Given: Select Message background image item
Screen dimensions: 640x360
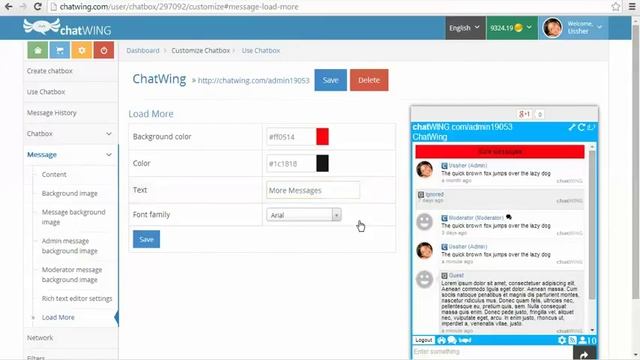Looking at the screenshot, I should pyautogui.click(x=73, y=217).
